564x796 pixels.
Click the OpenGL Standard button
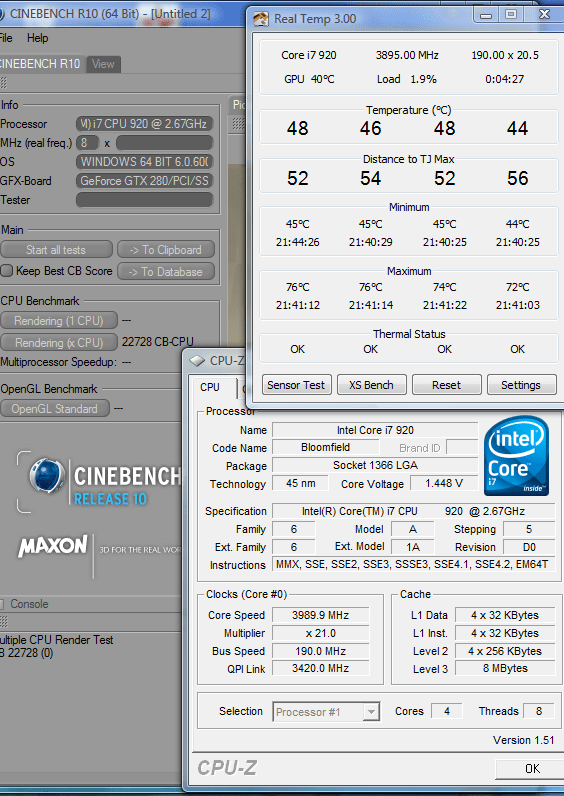(x=55, y=408)
